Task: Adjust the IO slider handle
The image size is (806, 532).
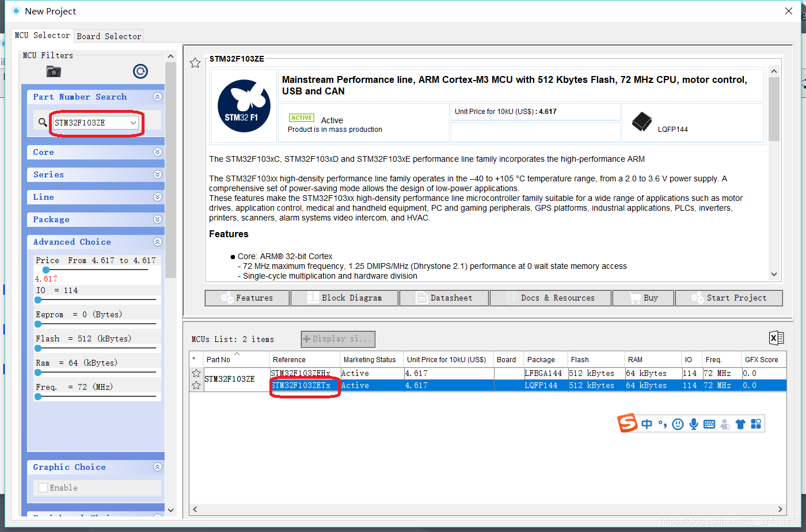Action: [38, 299]
